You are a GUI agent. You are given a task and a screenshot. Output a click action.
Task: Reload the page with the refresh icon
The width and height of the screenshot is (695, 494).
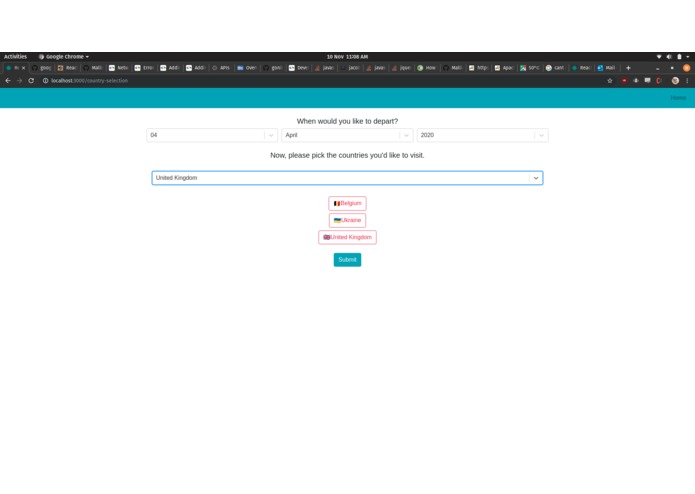point(31,81)
